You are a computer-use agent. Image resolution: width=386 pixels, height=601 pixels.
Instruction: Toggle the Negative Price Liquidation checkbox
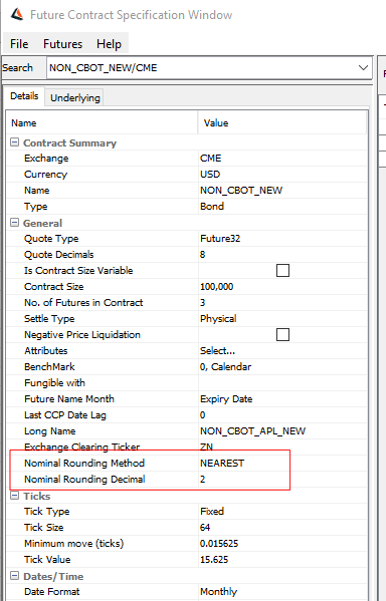pyautogui.click(x=283, y=335)
